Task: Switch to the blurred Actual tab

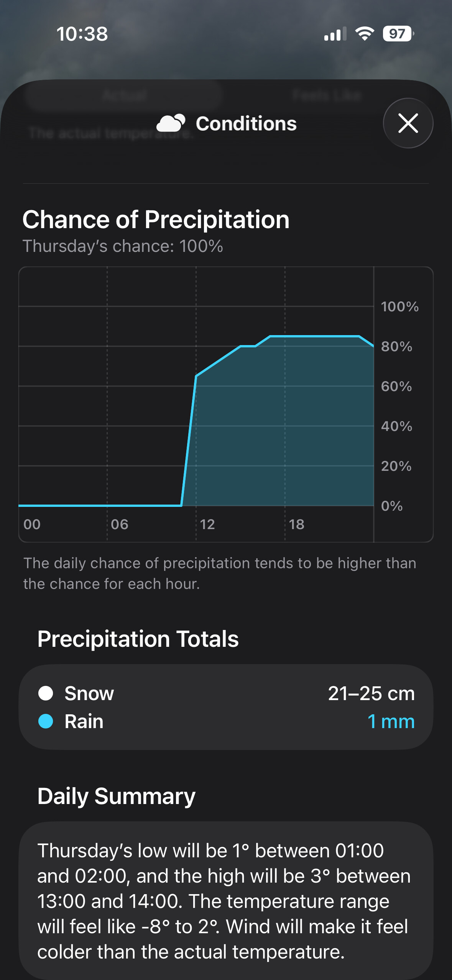Action: point(124,95)
